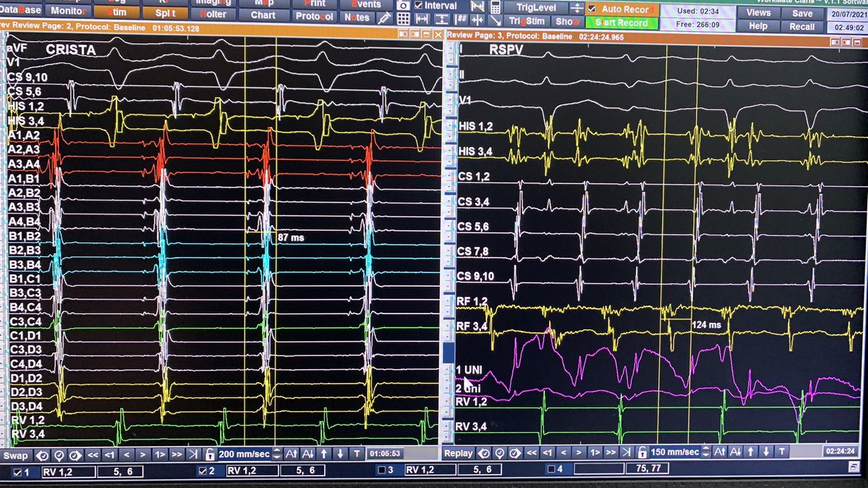Click the up arrow icon in left pane
The height and width of the screenshot is (488, 868).
tap(323, 454)
